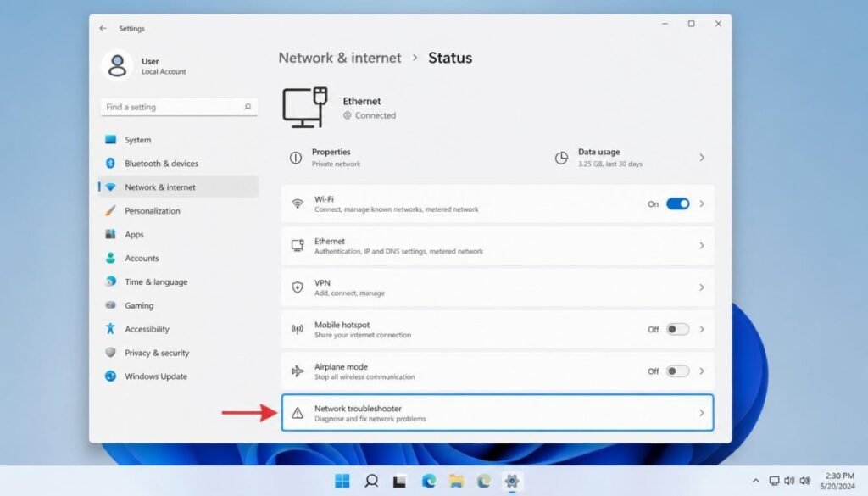
Task: Open the Network troubleshooter chevron
Action: click(x=701, y=413)
